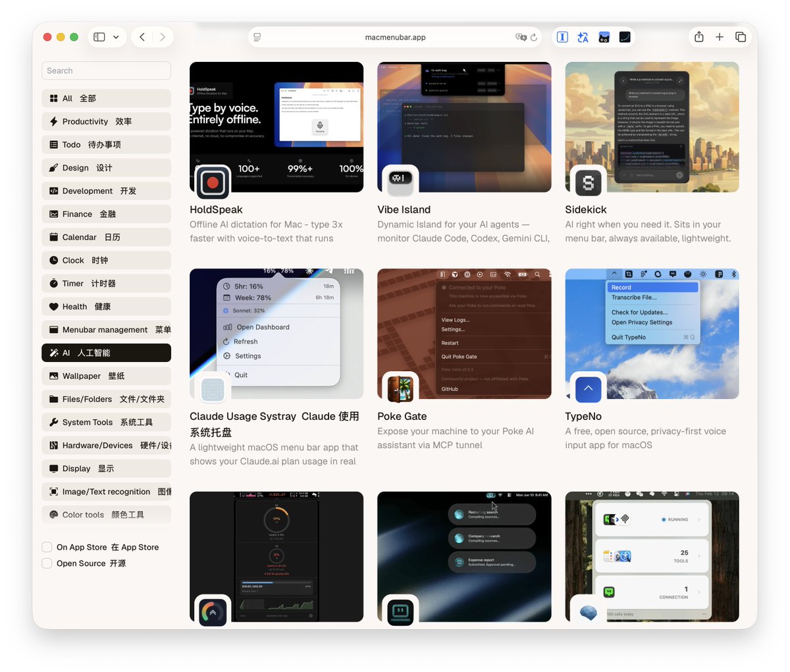Open the Vibe Island app icon
The width and height of the screenshot is (790, 672).
pyautogui.click(x=400, y=182)
